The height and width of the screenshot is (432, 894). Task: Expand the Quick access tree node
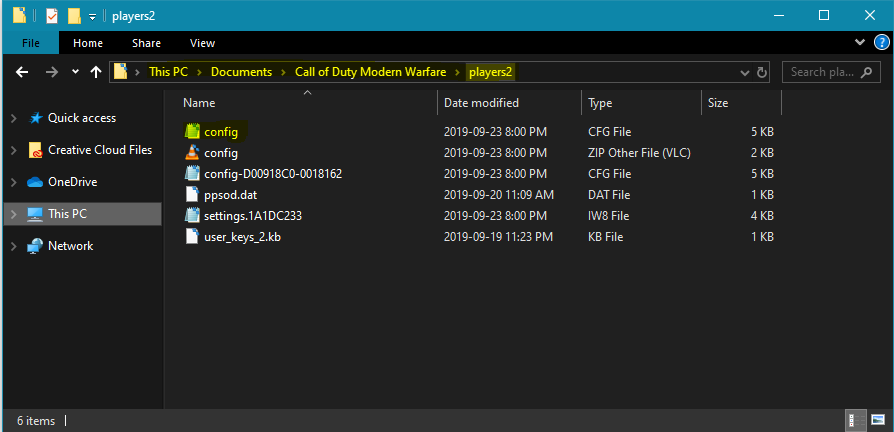13,118
